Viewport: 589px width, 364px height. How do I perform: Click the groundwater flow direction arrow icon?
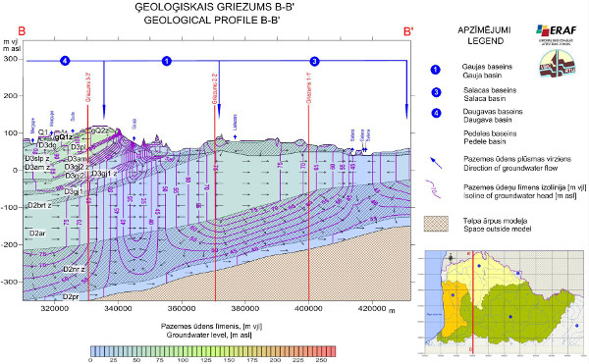(436, 163)
